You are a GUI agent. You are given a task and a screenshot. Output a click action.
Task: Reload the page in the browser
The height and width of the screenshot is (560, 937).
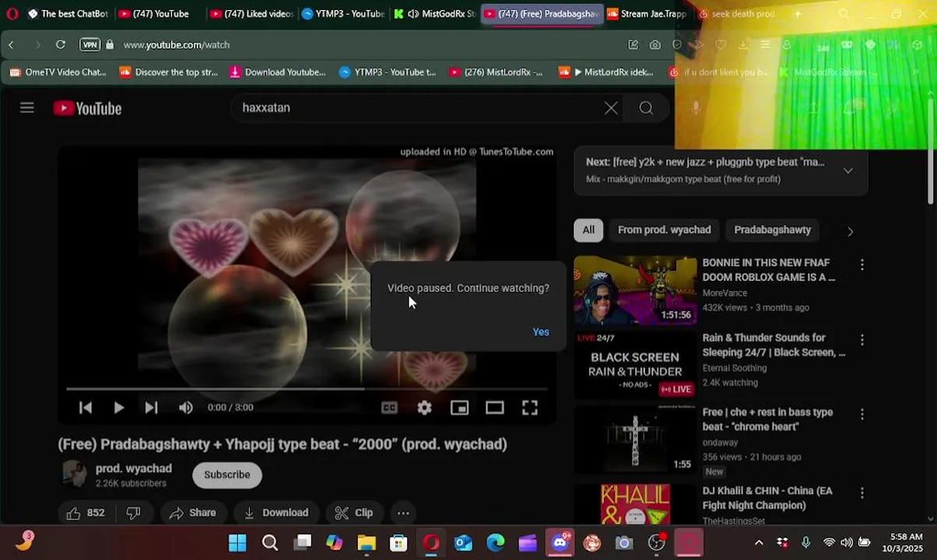pyautogui.click(x=61, y=45)
